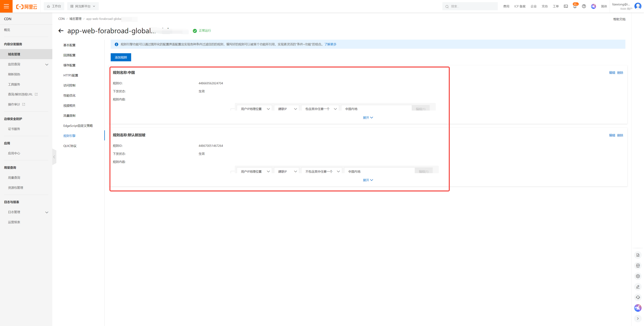The height and width of the screenshot is (326, 644).
Task: Open the Cloud Shell terminal icon
Action: (x=566, y=6)
